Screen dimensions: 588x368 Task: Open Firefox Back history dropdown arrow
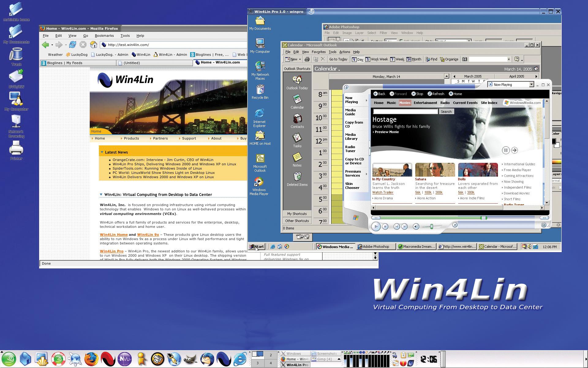click(x=52, y=45)
